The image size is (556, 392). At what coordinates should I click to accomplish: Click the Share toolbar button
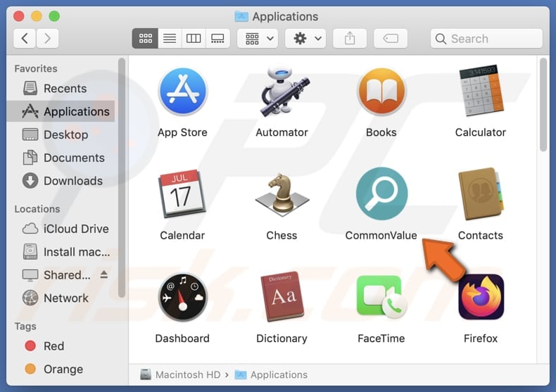[x=350, y=38]
